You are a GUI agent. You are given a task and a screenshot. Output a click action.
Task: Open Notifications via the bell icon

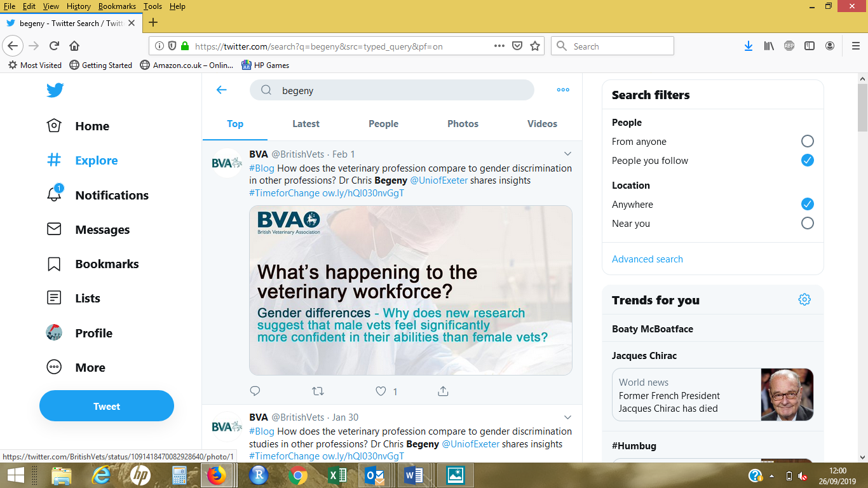click(x=55, y=195)
